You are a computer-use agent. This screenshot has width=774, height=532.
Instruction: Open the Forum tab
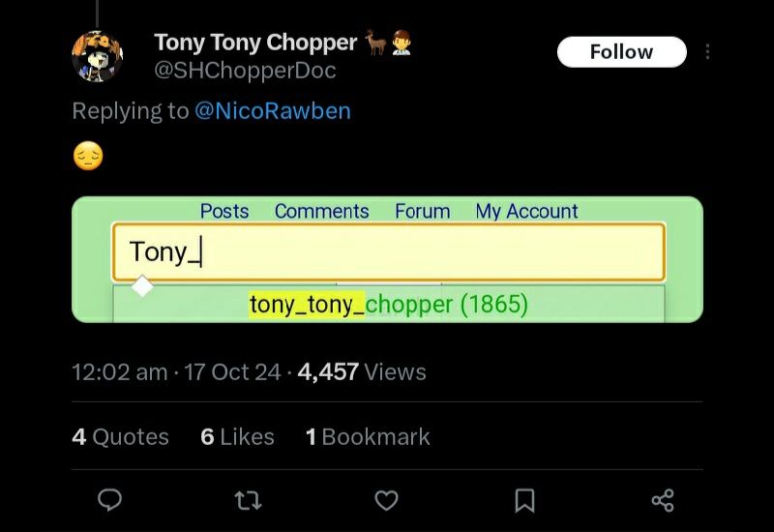422,211
